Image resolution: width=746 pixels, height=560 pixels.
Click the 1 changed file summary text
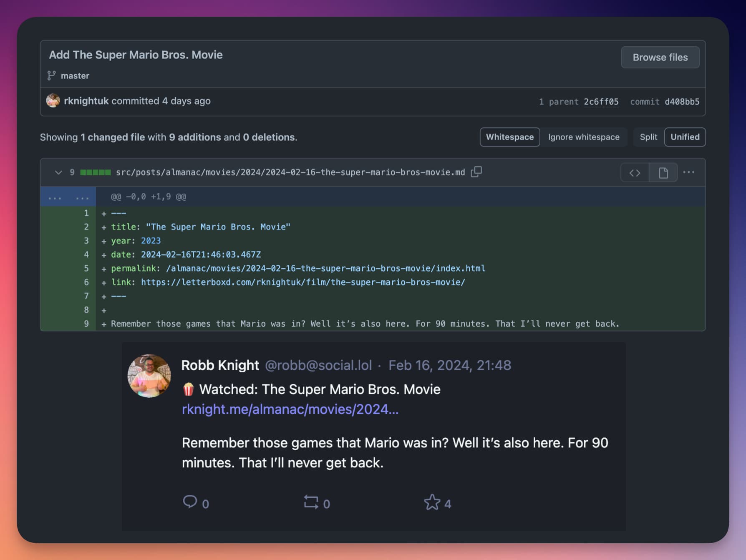pyautogui.click(x=113, y=137)
